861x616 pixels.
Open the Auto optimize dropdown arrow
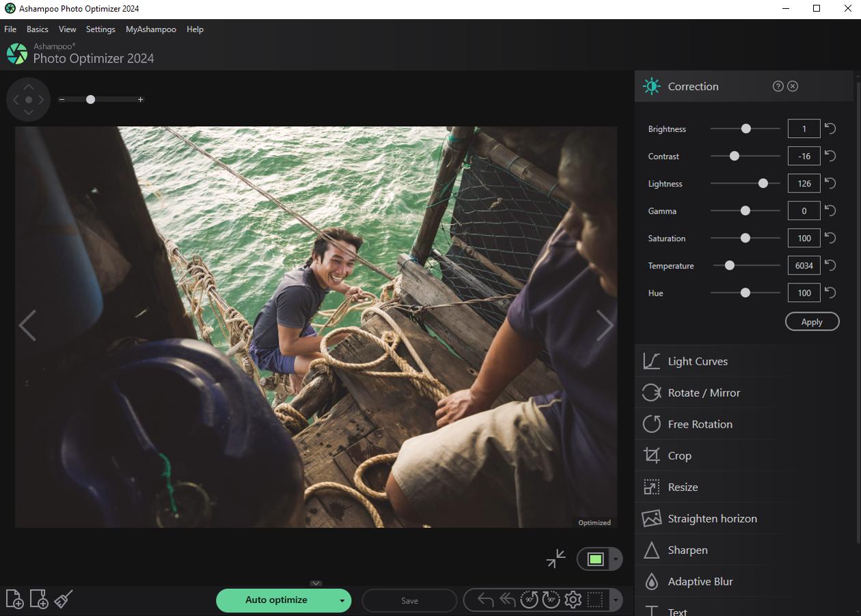(x=342, y=600)
